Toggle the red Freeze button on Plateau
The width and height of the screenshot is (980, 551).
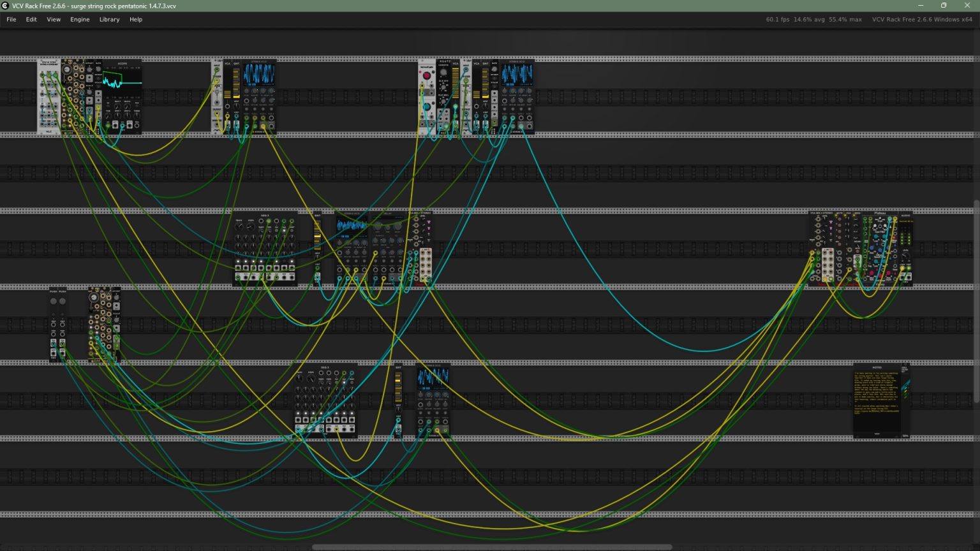[894, 237]
